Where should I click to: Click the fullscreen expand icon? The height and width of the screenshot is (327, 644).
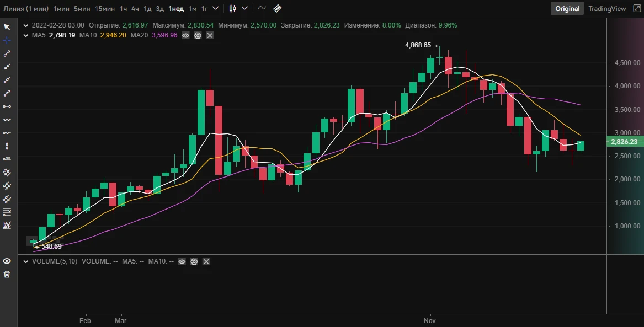(x=637, y=8)
